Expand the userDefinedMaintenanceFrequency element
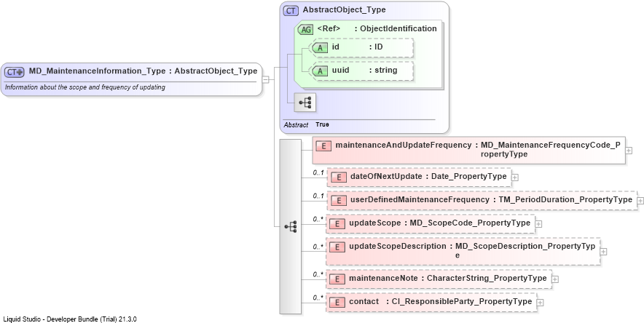 click(x=640, y=201)
